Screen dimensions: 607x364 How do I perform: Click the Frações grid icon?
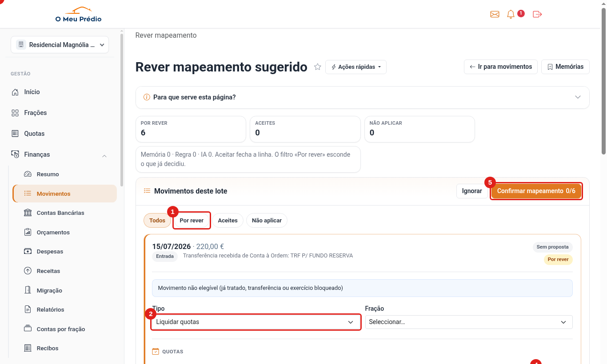click(15, 113)
